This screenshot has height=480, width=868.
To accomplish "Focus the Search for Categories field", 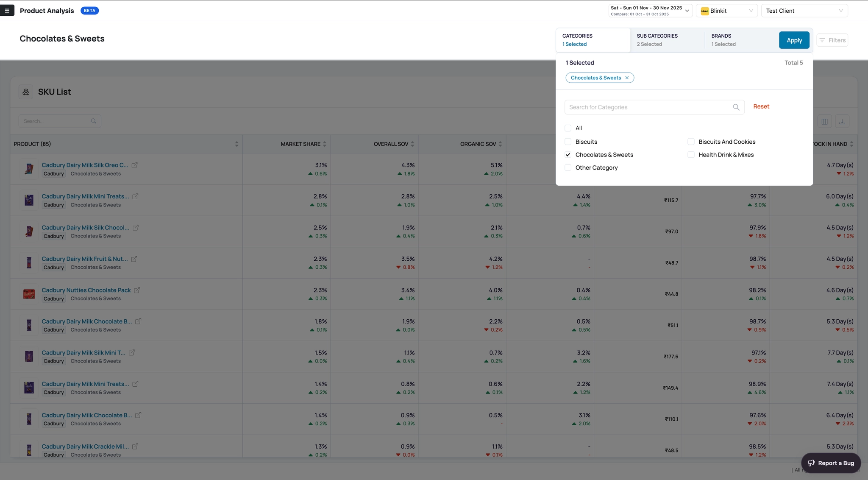I will click(x=654, y=107).
